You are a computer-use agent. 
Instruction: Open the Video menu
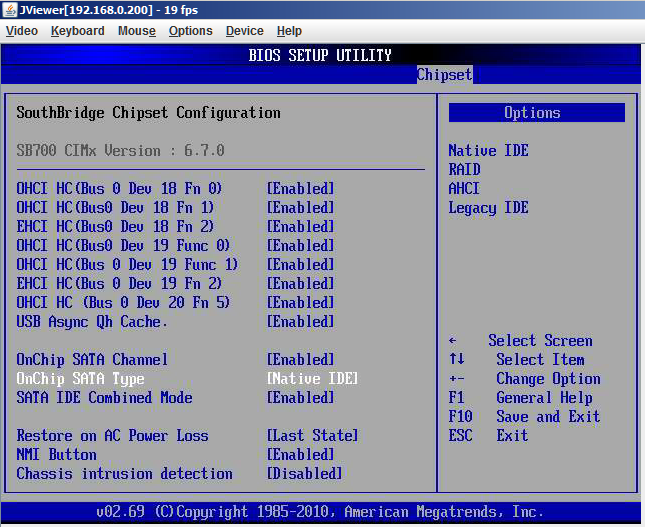[22, 31]
